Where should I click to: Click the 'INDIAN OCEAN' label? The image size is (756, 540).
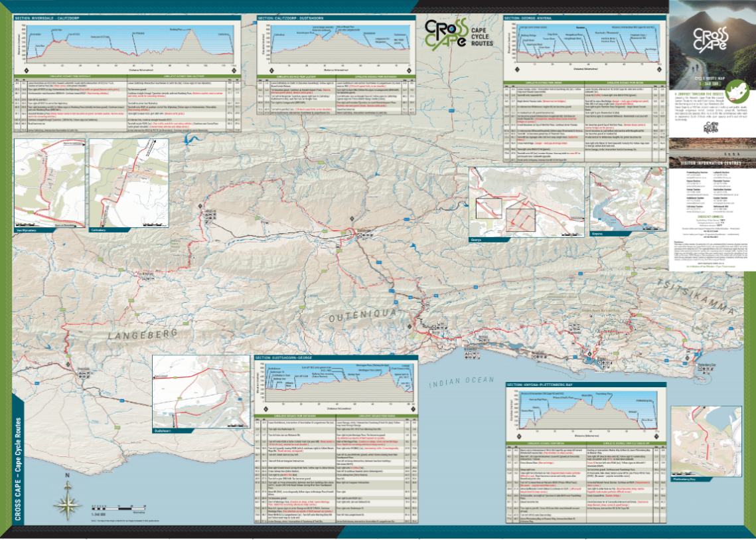(x=462, y=381)
